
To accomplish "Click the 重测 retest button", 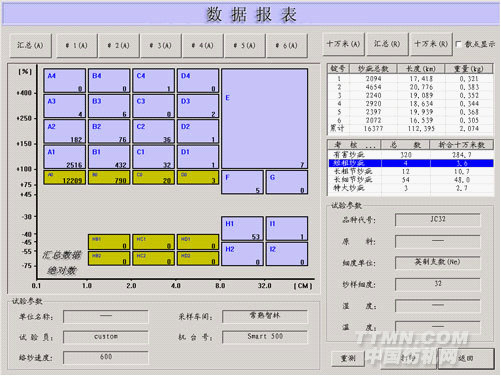I will [x=348, y=359].
